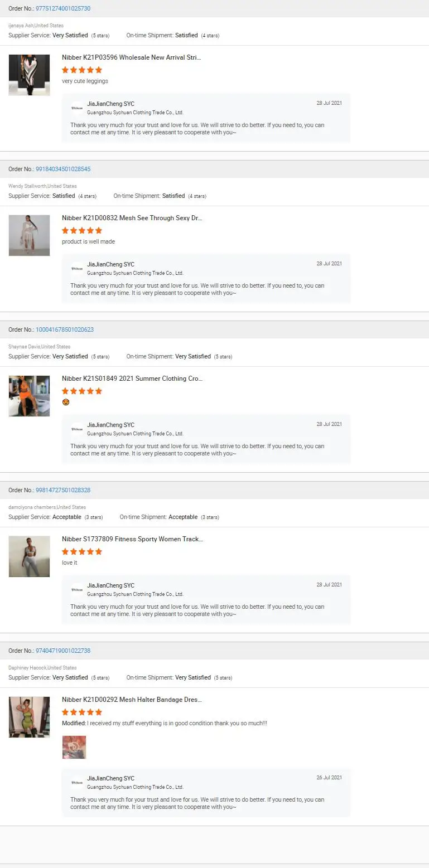Click the heart-eyes emoji in Shaynae Davis's review
Viewport: 429px width, 868px height.
[x=66, y=402]
